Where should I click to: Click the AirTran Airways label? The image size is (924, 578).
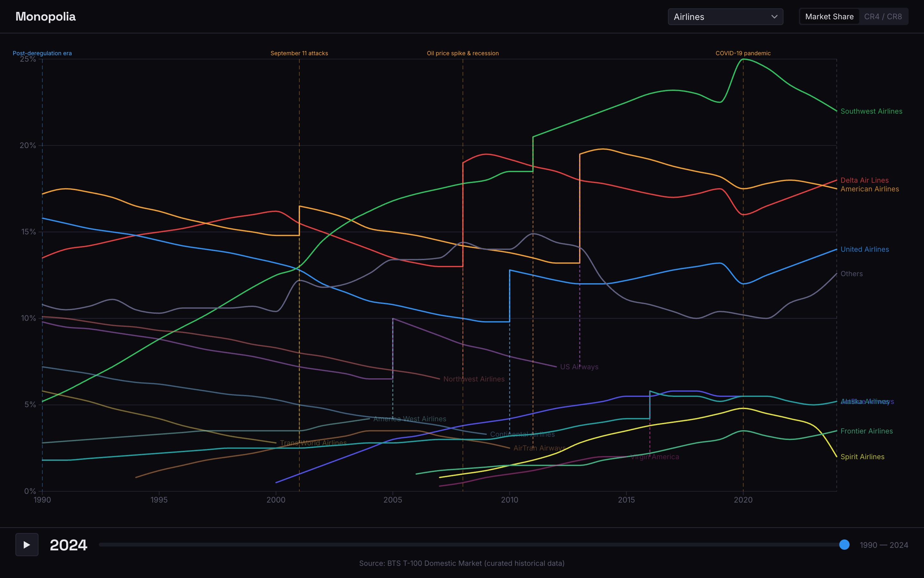pyautogui.click(x=540, y=448)
